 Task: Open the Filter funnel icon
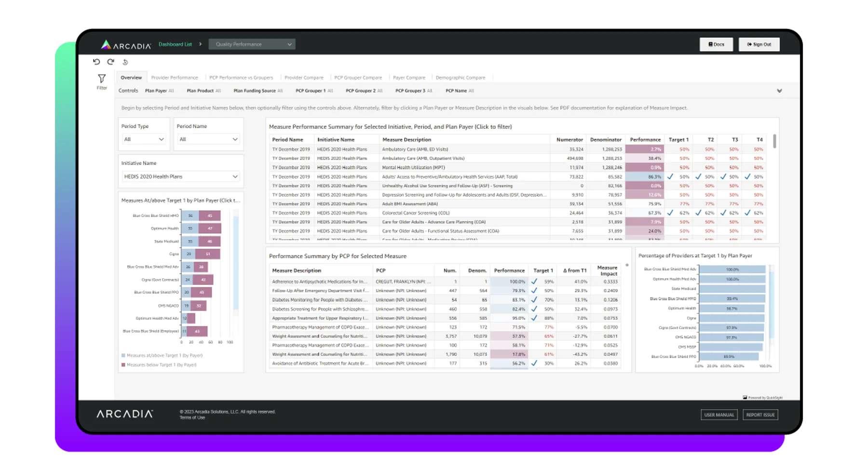point(102,79)
